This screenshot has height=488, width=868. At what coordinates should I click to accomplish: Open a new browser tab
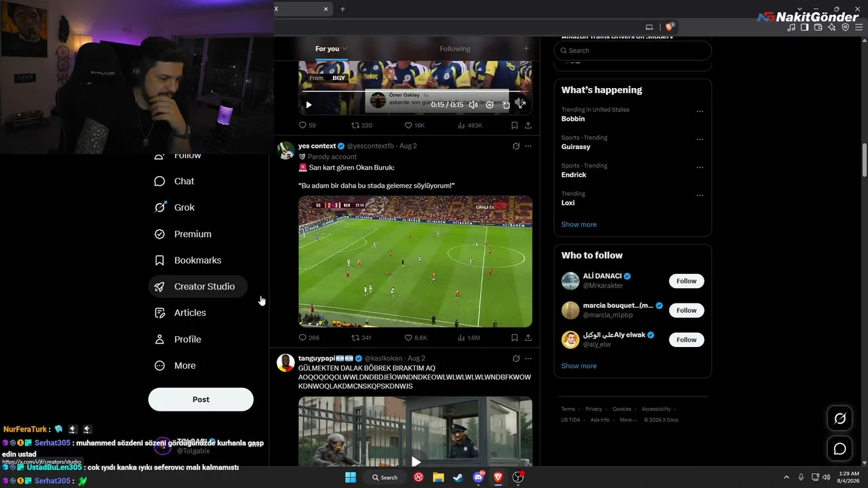click(342, 9)
